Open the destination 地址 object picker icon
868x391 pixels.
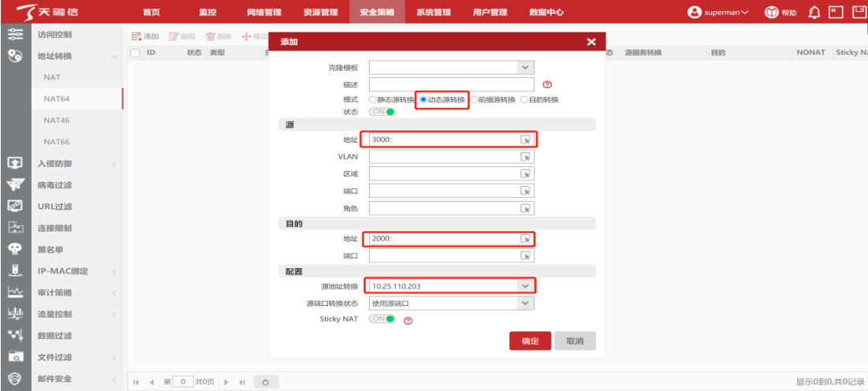[525, 238]
